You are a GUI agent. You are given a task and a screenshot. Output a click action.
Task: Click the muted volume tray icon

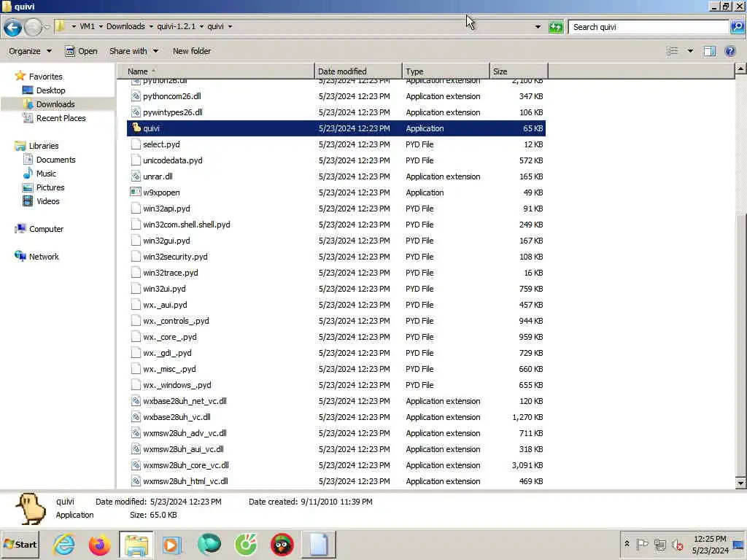tap(677, 544)
